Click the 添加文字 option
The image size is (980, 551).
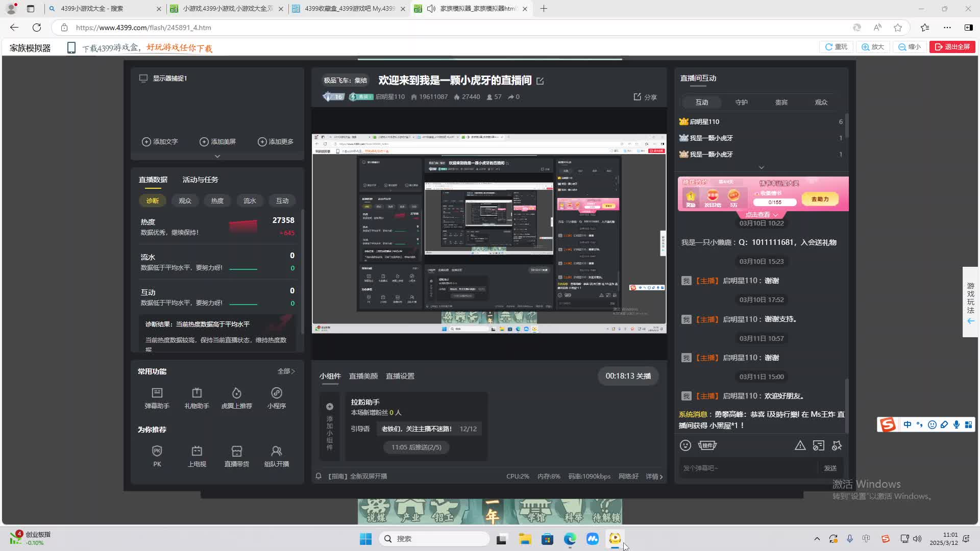pos(160,141)
